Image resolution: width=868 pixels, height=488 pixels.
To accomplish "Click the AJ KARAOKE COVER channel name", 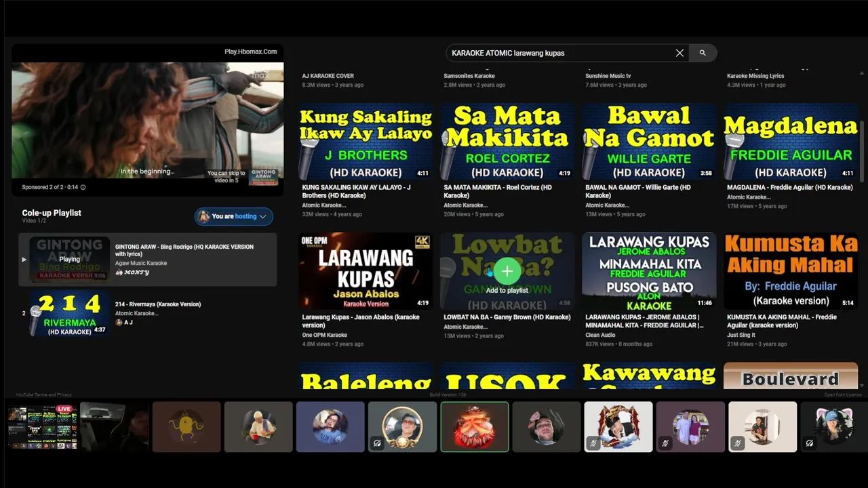I will tap(328, 76).
